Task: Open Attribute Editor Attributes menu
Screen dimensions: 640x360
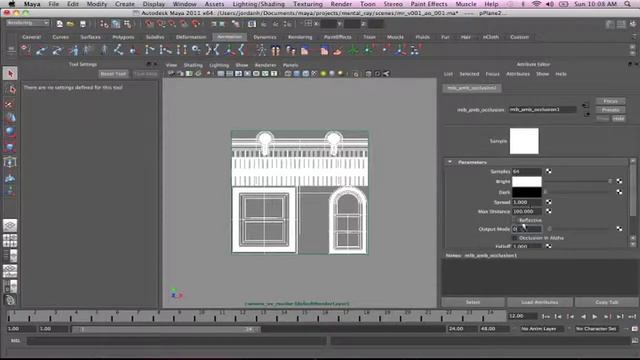Action: click(x=518, y=74)
